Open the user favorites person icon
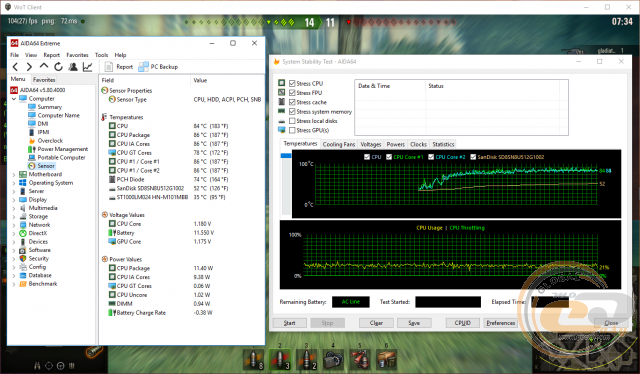Image resolution: width=640 pixels, height=374 pixels. (x=73, y=67)
